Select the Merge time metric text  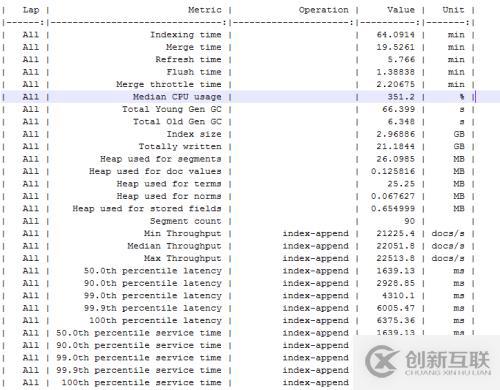194,47
